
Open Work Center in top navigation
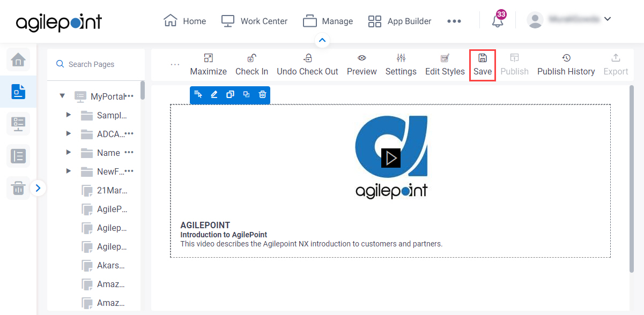click(254, 21)
